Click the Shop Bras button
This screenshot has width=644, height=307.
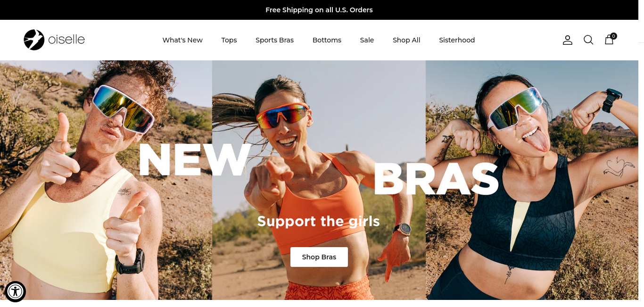(319, 257)
